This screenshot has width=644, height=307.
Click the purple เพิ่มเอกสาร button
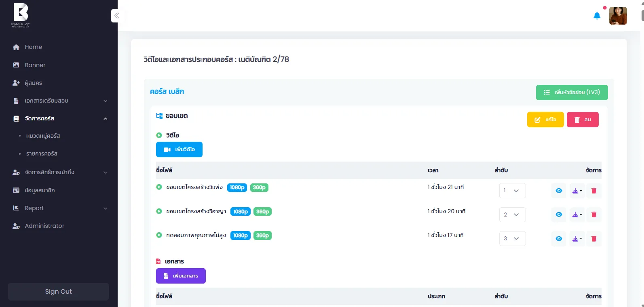pyautogui.click(x=181, y=276)
